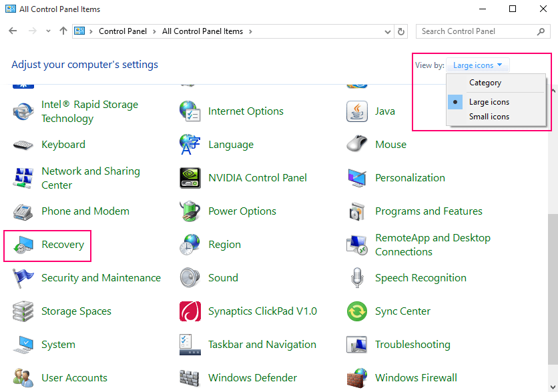
Task: Click the NVIDIA Control Panel icon
Action: (x=190, y=178)
